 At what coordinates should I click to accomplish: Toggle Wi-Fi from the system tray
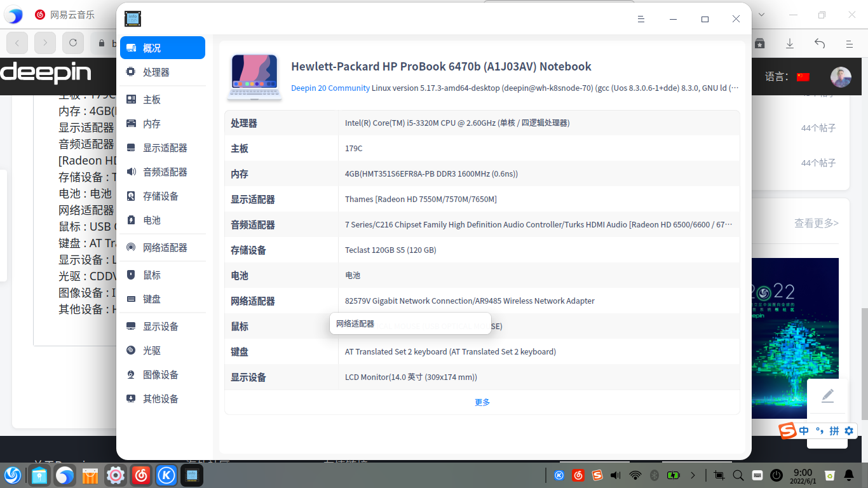coord(635,475)
